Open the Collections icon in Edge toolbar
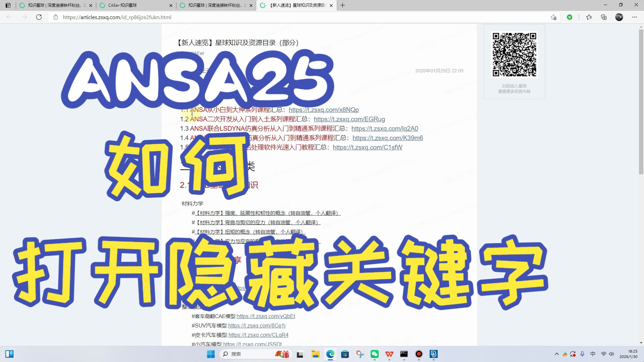 click(x=604, y=17)
